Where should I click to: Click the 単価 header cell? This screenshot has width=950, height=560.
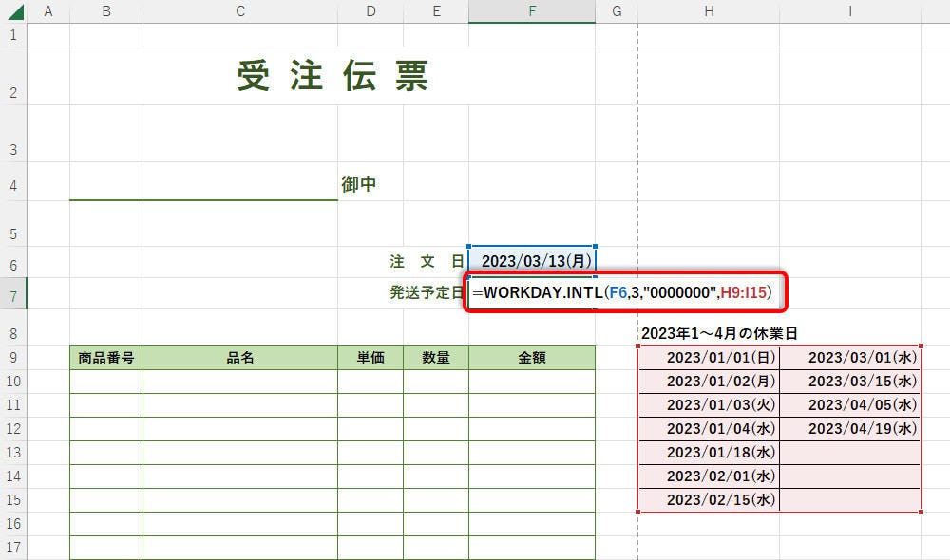click(x=370, y=358)
